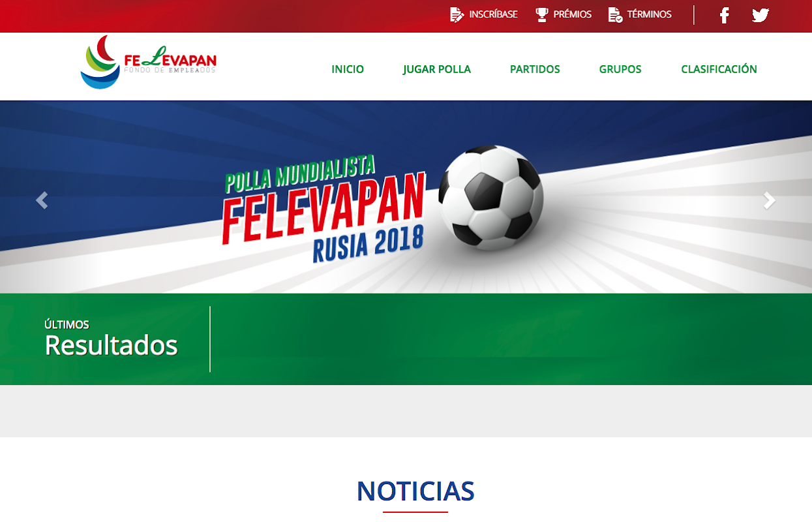Click the Prémios trophy icon

click(x=542, y=14)
